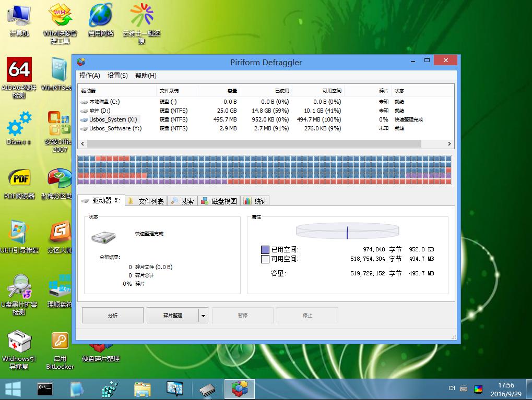
Task: Click the Windows Start button
Action: [x=13, y=389]
